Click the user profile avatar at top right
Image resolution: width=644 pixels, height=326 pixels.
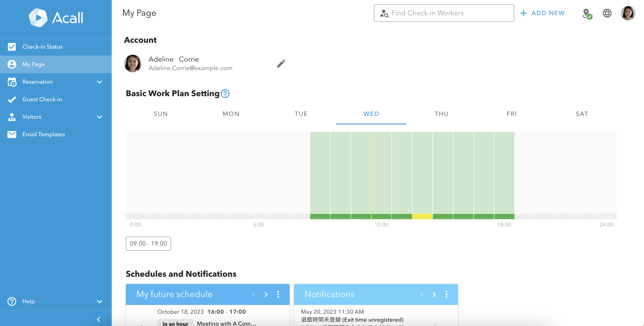(628, 13)
